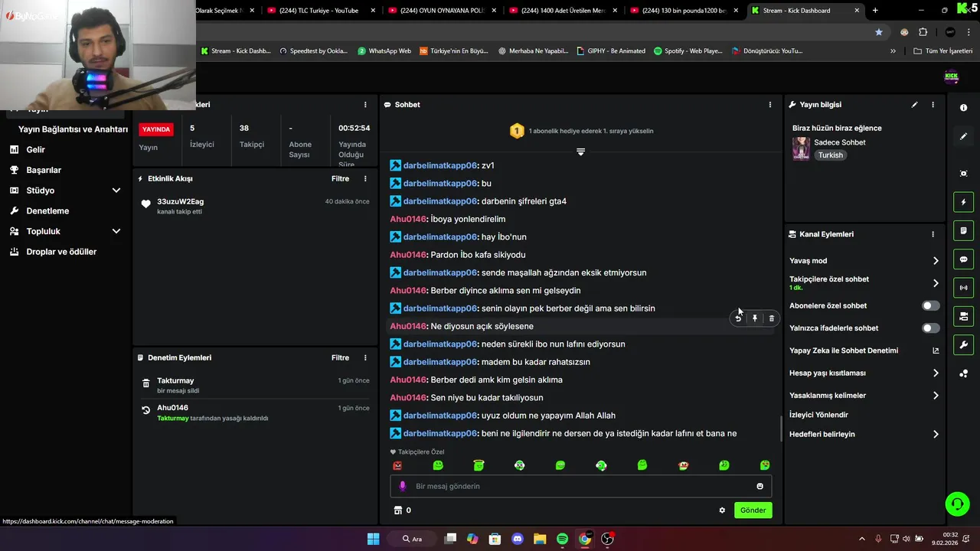The width and height of the screenshot is (980, 551).
Task: Click the shop icon below message box
Action: [397, 510]
